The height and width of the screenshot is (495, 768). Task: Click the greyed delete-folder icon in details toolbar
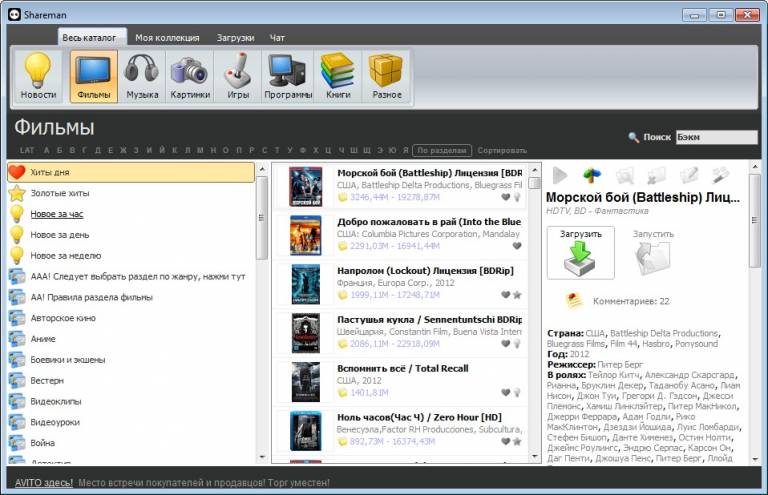pyautogui.click(x=656, y=175)
